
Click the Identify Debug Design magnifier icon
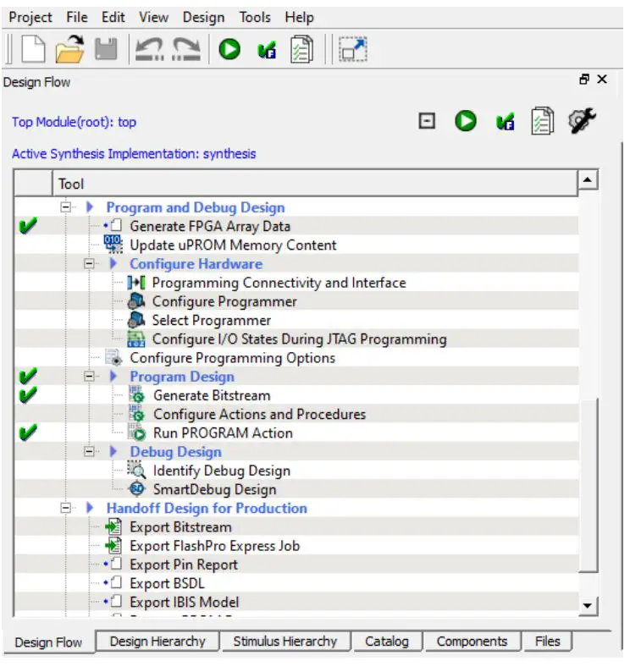click(x=137, y=470)
